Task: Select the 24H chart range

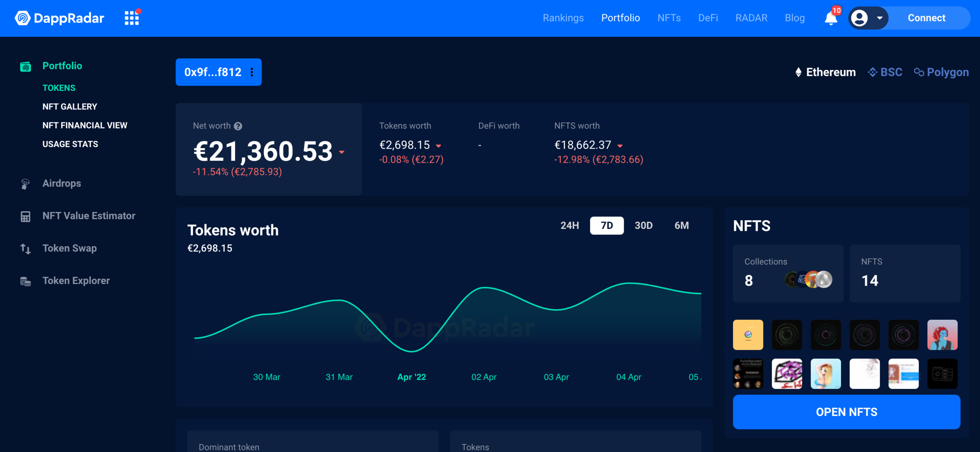Action: click(x=570, y=226)
